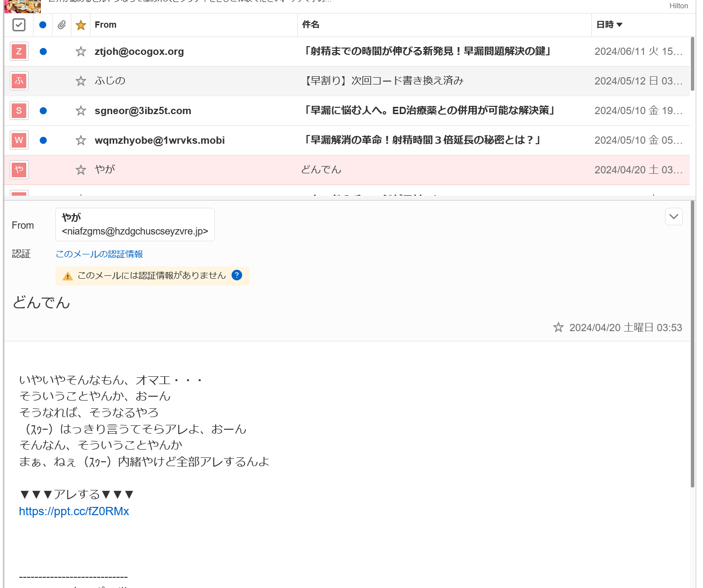Click the gold star column header
Screen dimensions: 703x588
(81, 25)
